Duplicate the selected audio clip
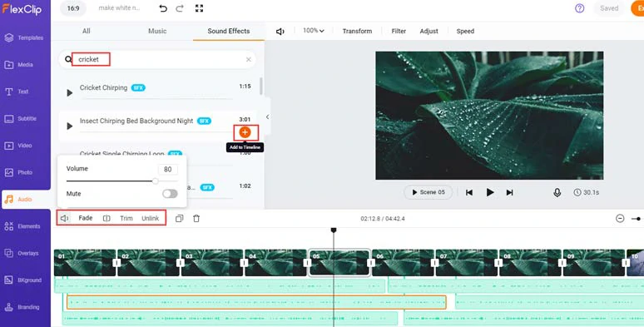Screen dimensions: 644x327 point(179,219)
